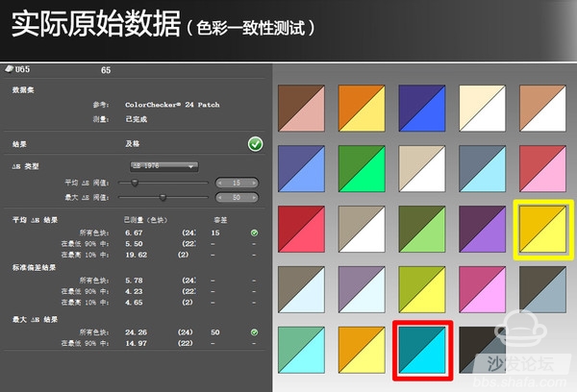Select the yellow-green and yellow swatch
577x392 pixels.
[422, 290]
